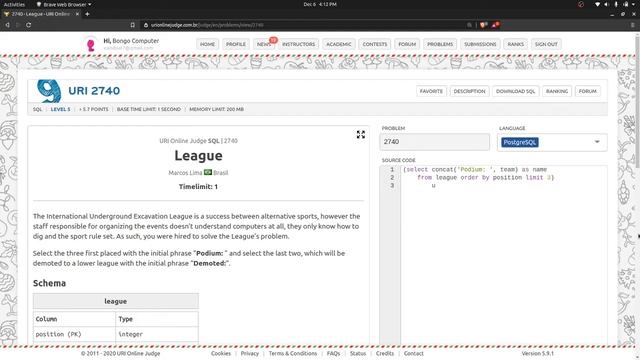Click line number 3 in the editor
640x360 pixels.
392,186
